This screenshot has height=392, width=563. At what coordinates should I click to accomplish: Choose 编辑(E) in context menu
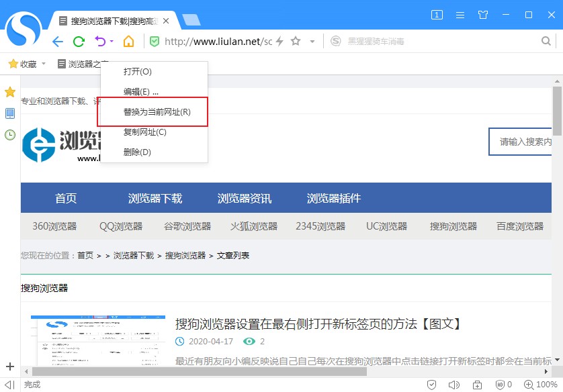coord(154,92)
